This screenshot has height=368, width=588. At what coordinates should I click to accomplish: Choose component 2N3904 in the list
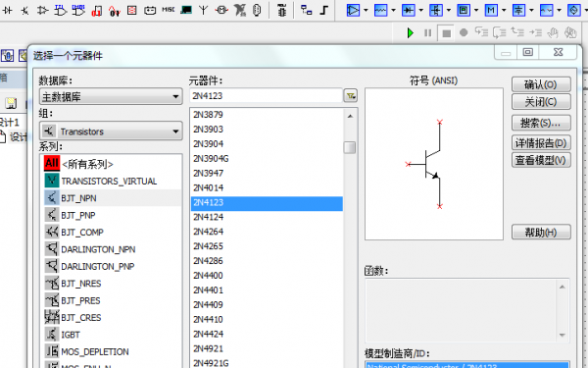(267, 144)
